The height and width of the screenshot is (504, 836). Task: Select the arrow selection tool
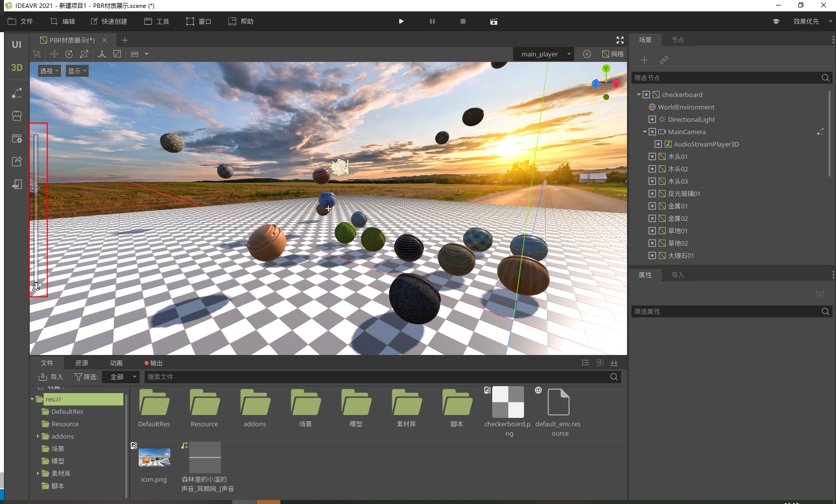tap(37, 54)
